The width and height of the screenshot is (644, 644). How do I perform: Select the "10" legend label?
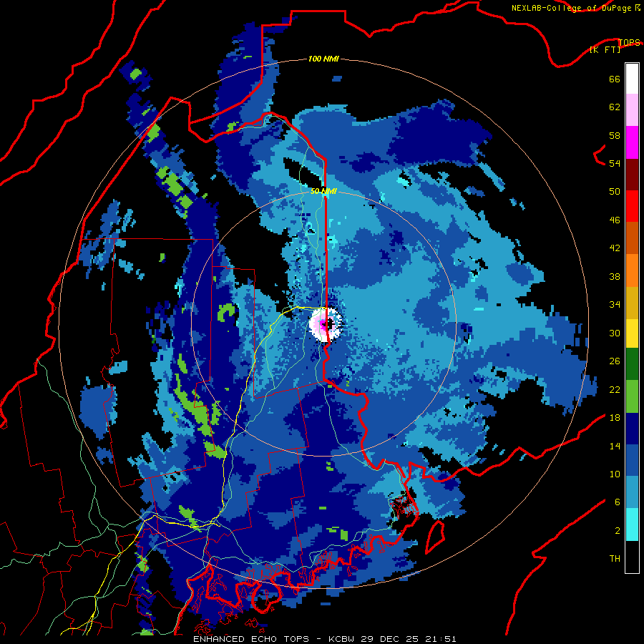pyautogui.click(x=615, y=474)
